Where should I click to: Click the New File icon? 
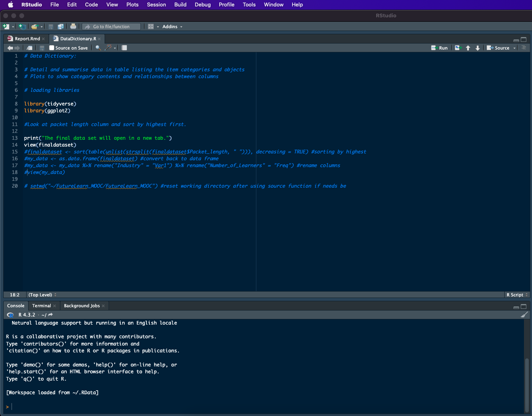point(6,27)
